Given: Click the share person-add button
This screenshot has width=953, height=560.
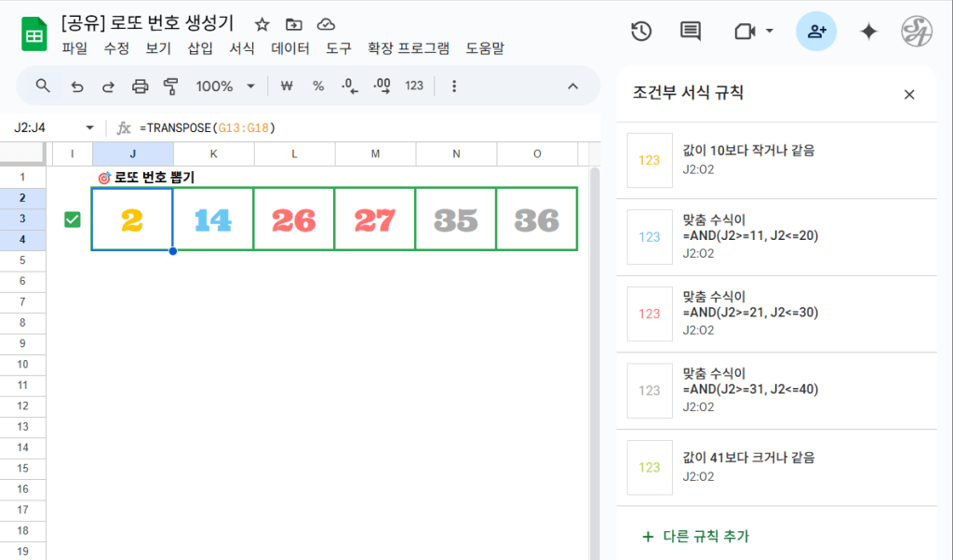Looking at the screenshot, I should (816, 32).
